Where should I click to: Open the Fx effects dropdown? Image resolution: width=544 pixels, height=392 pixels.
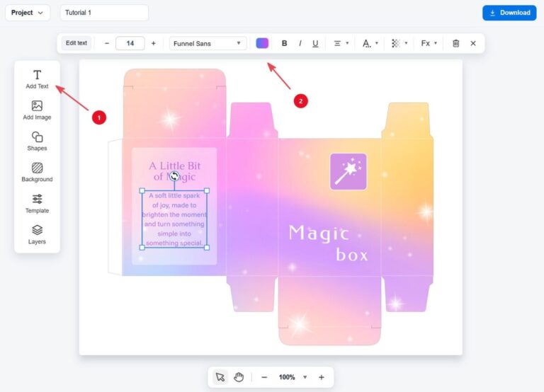tap(429, 43)
